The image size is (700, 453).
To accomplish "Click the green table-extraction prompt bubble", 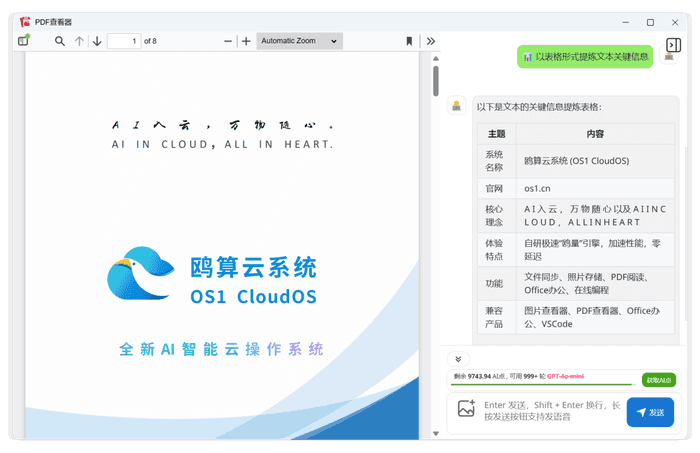I will (585, 57).
